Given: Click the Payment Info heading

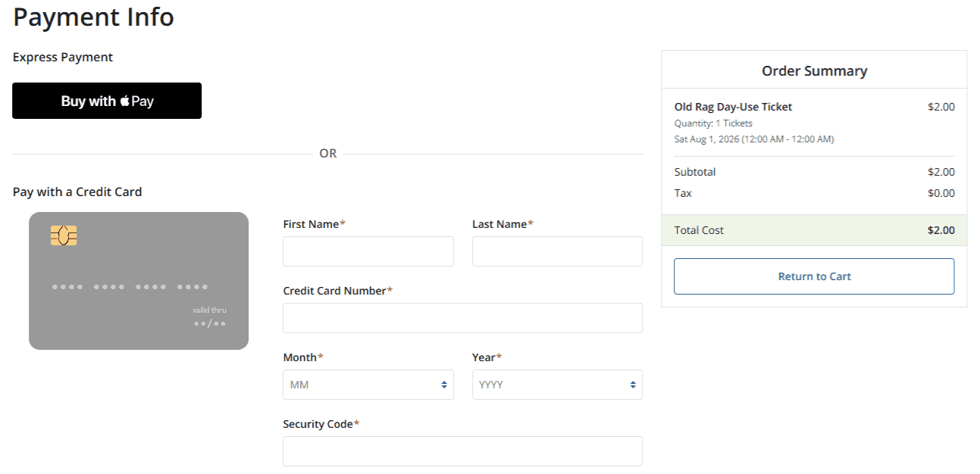Looking at the screenshot, I should point(93,17).
